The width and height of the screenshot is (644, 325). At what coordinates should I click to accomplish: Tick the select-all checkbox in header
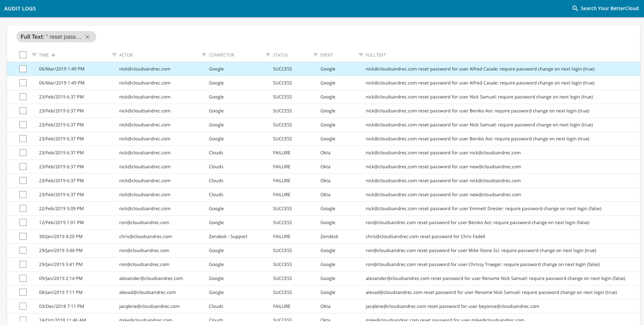pos(23,55)
